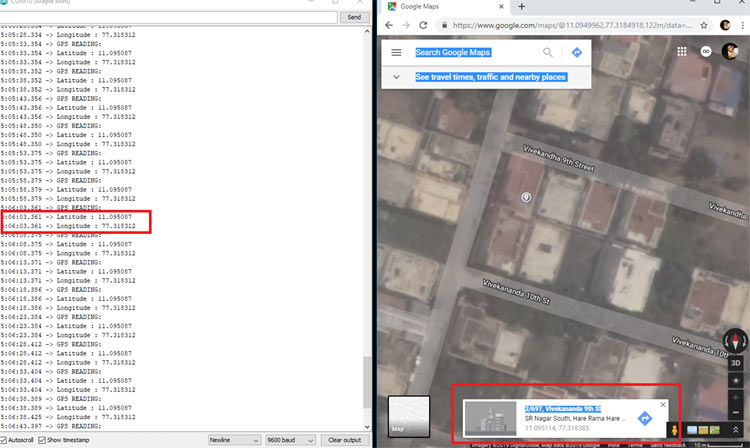The width and height of the screenshot is (750, 448).
Task: Open the 9600 baud rate dropdown
Action: coord(290,440)
